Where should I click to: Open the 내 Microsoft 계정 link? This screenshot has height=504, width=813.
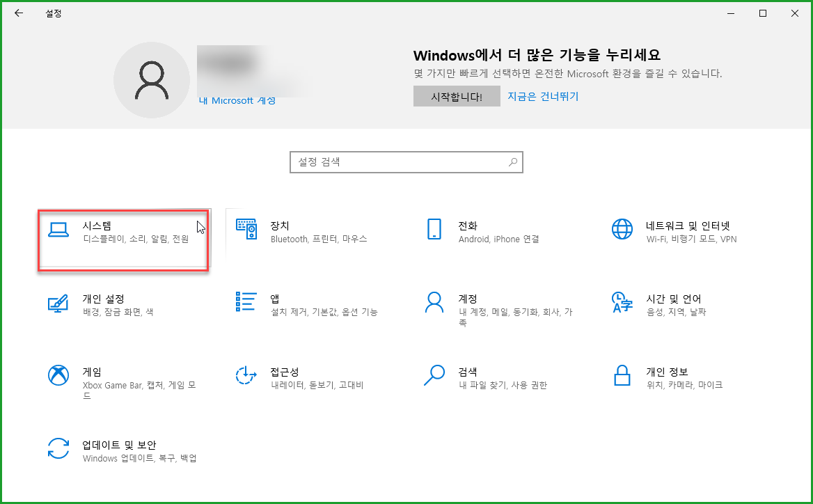pos(237,100)
